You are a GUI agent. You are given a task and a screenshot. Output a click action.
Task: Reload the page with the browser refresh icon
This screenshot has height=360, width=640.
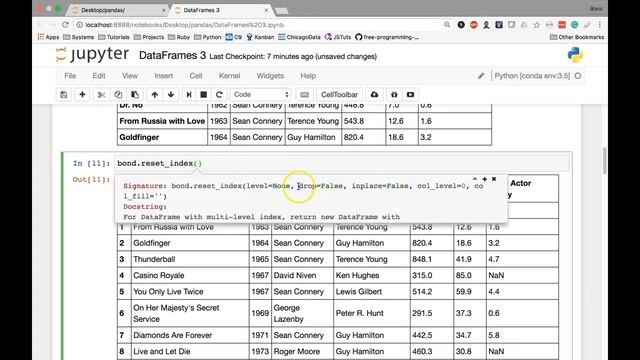(65, 25)
